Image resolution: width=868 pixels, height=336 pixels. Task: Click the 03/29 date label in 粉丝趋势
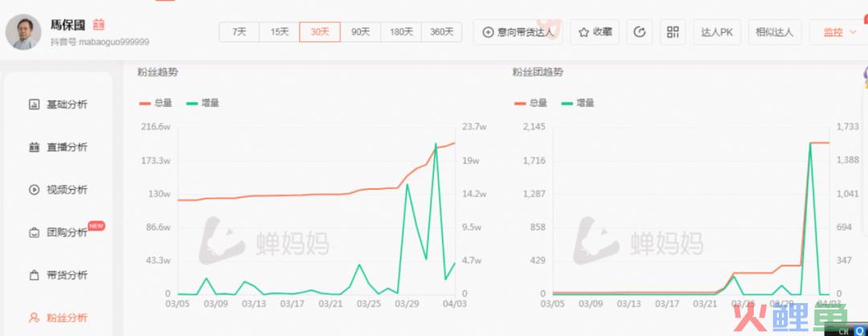click(407, 304)
